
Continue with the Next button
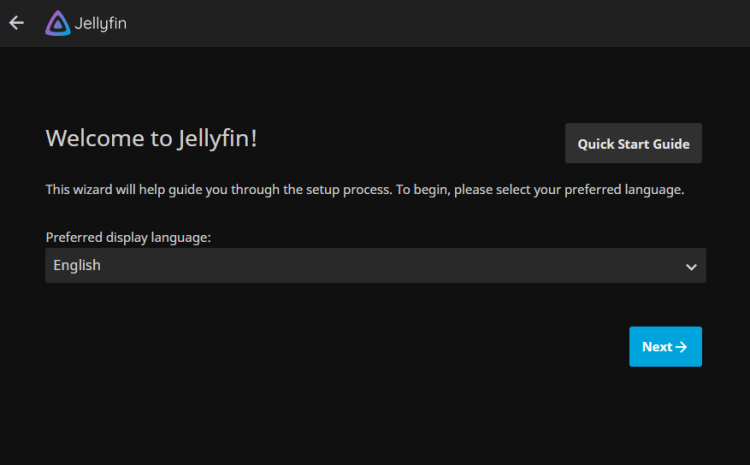[665, 347]
